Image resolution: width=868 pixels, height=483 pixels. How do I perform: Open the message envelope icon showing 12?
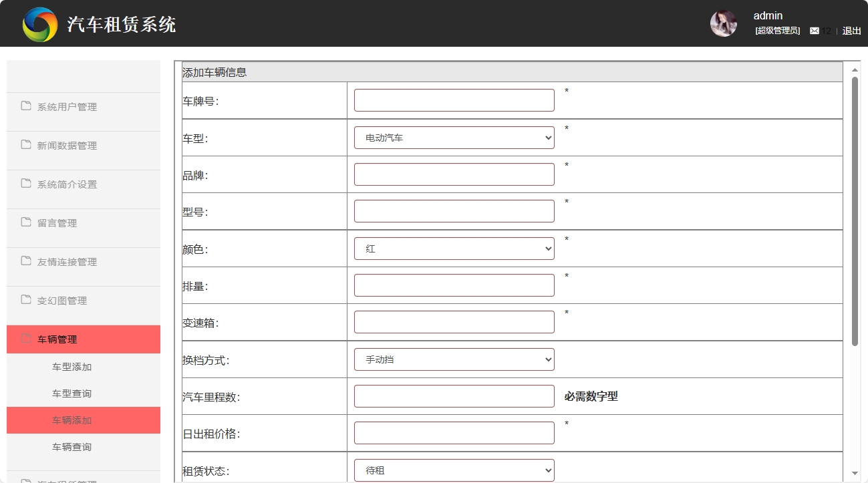tap(815, 31)
